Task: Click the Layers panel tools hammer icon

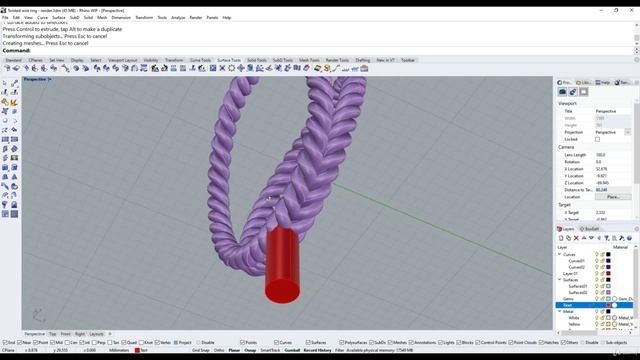Action: coord(622,238)
